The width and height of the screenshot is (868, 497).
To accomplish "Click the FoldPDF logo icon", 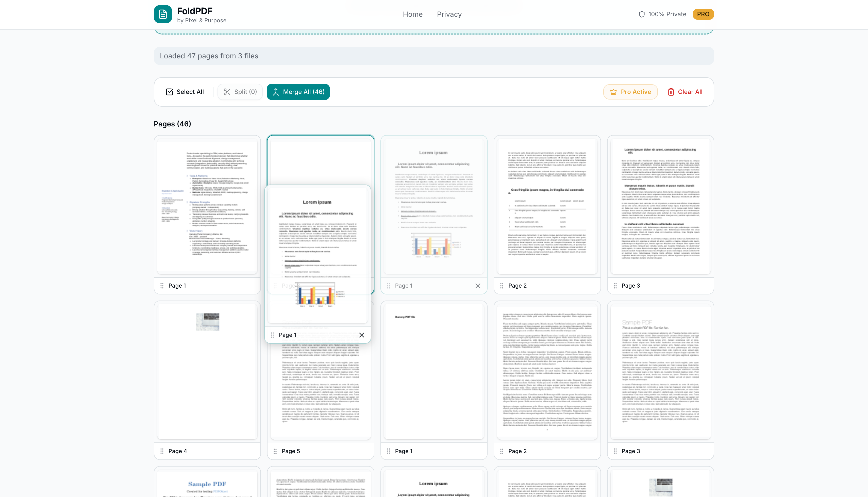I will pos(163,14).
